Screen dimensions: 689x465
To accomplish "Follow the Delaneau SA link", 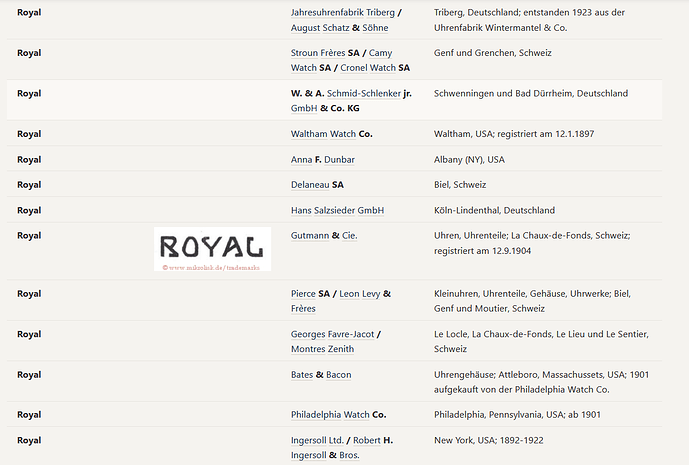I will click(317, 185).
